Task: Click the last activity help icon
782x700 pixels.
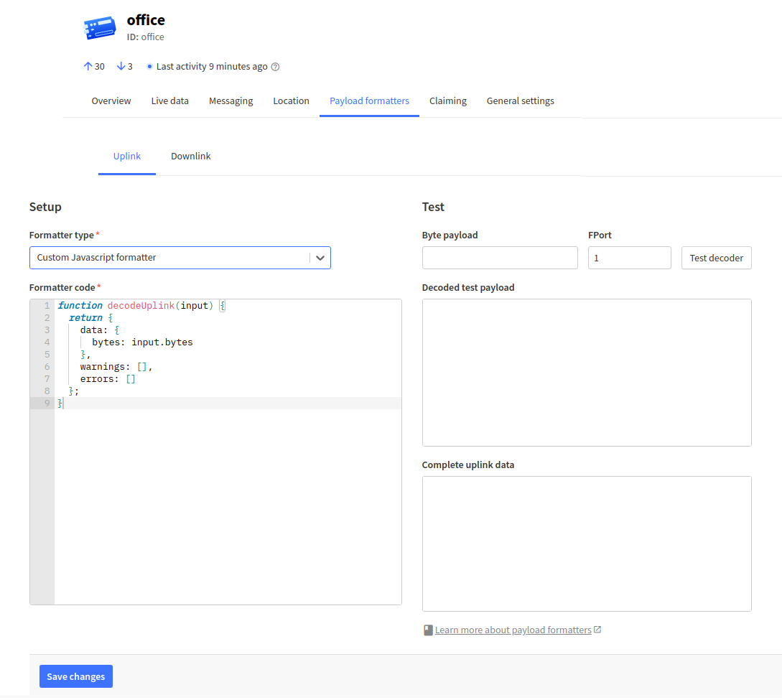Action: (x=275, y=67)
